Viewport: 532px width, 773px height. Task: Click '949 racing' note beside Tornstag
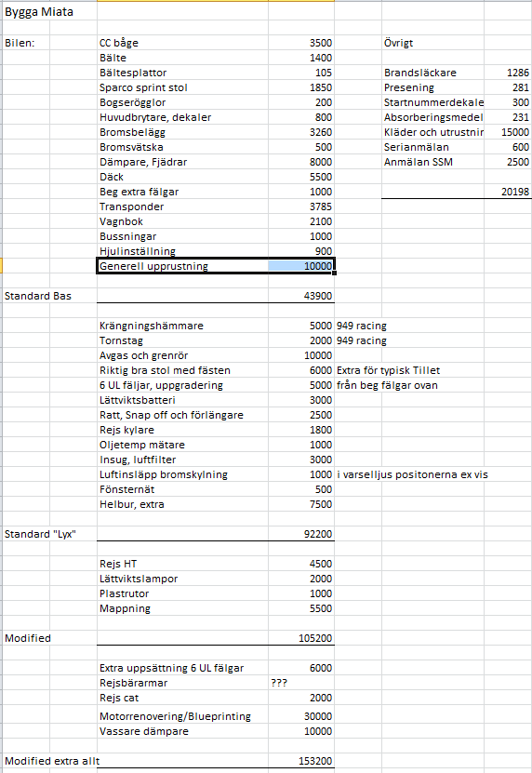coord(362,340)
